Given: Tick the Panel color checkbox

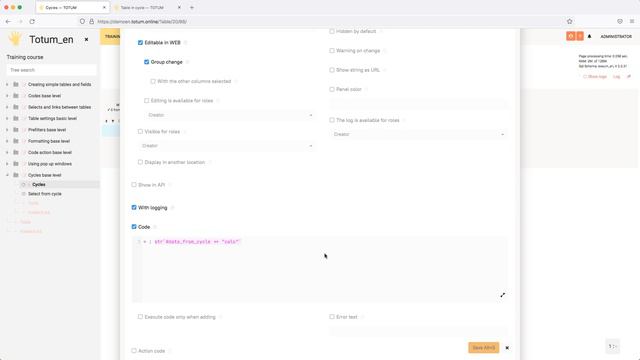Looking at the screenshot, I should 332,89.
